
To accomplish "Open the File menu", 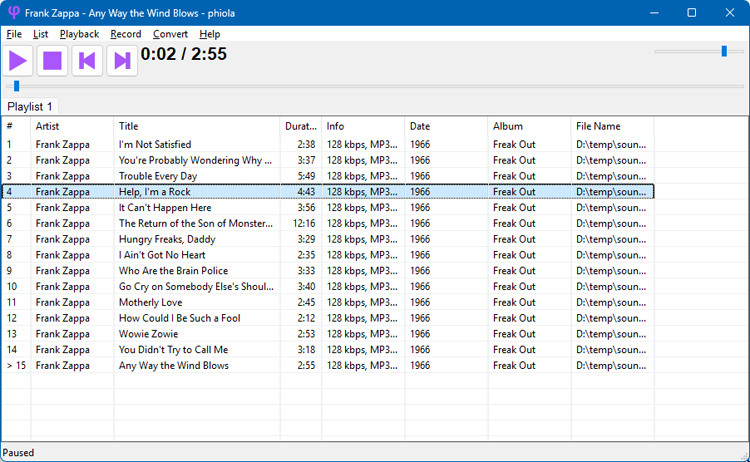I will 14,34.
